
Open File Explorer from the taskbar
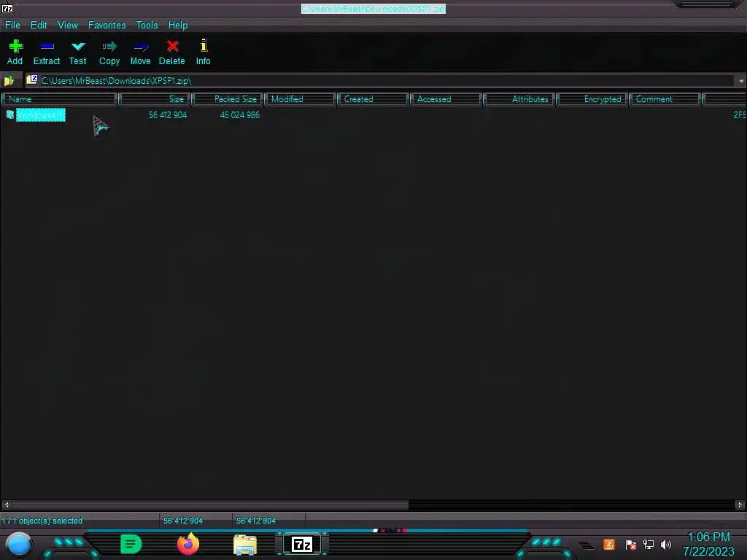coord(245,545)
